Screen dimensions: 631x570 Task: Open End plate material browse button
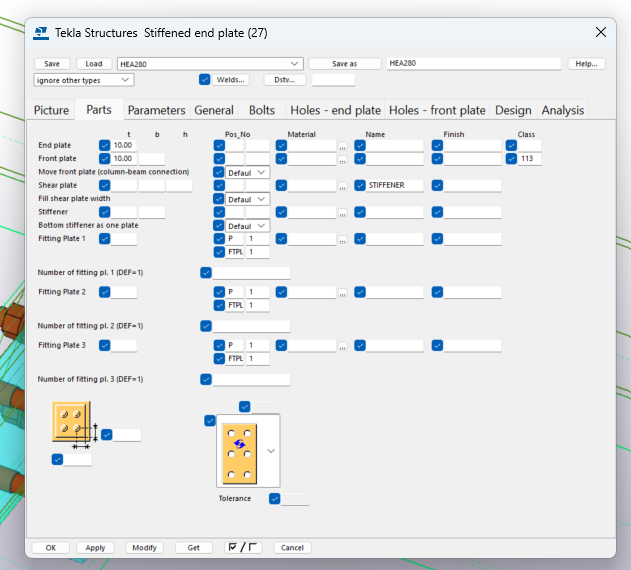click(x=342, y=146)
